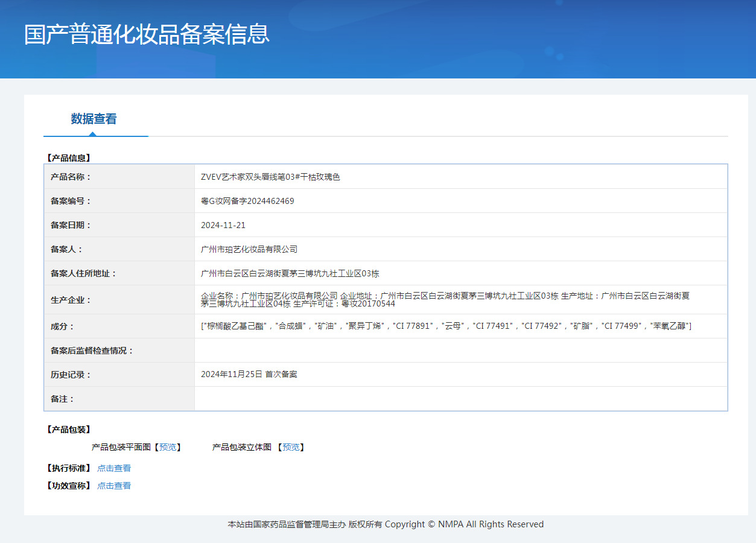Click the 【产品信息】 section heading

pyautogui.click(x=68, y=158)
